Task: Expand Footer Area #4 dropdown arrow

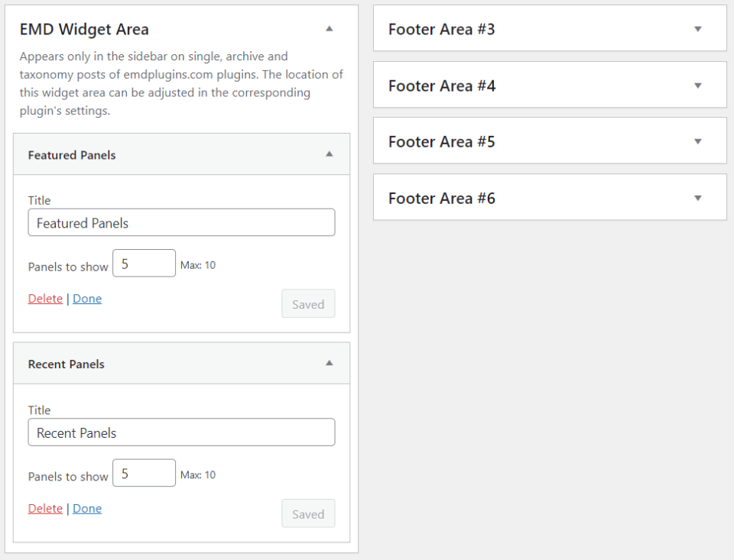Action: [x=697, y=86]
